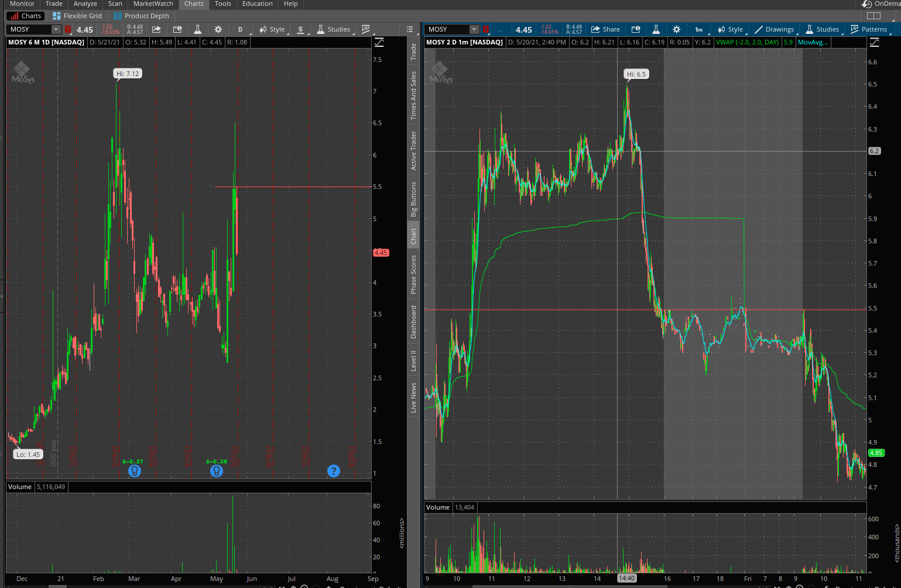Click earnings bulb marked $-0.27
The height and width of the screenshot is (588, 901).
coord(135,471)
